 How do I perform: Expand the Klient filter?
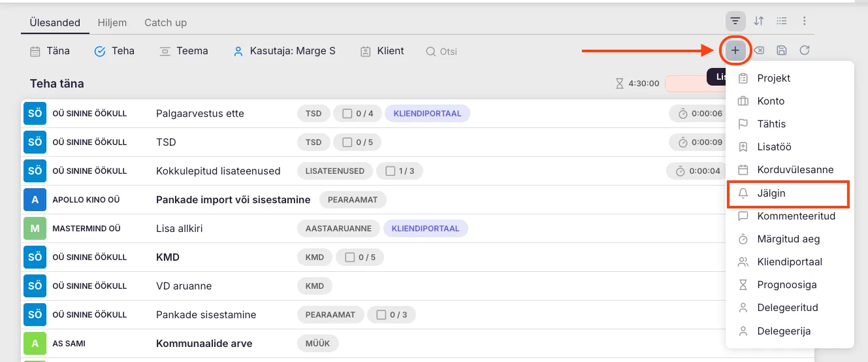[x=382, y=51]
